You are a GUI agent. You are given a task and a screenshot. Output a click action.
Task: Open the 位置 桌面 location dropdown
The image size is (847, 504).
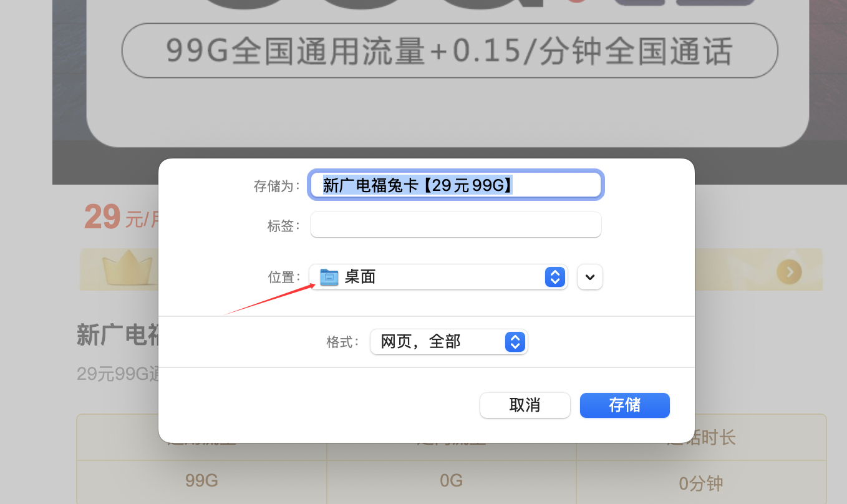point(438,276)
